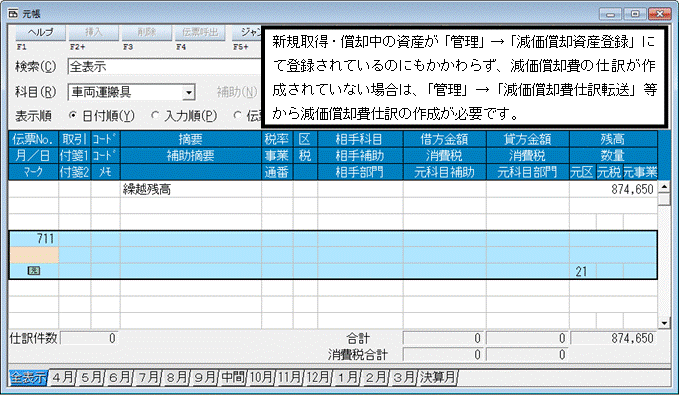Select the radio button after 入力順
Screen dimensions: 679x396
237,115
